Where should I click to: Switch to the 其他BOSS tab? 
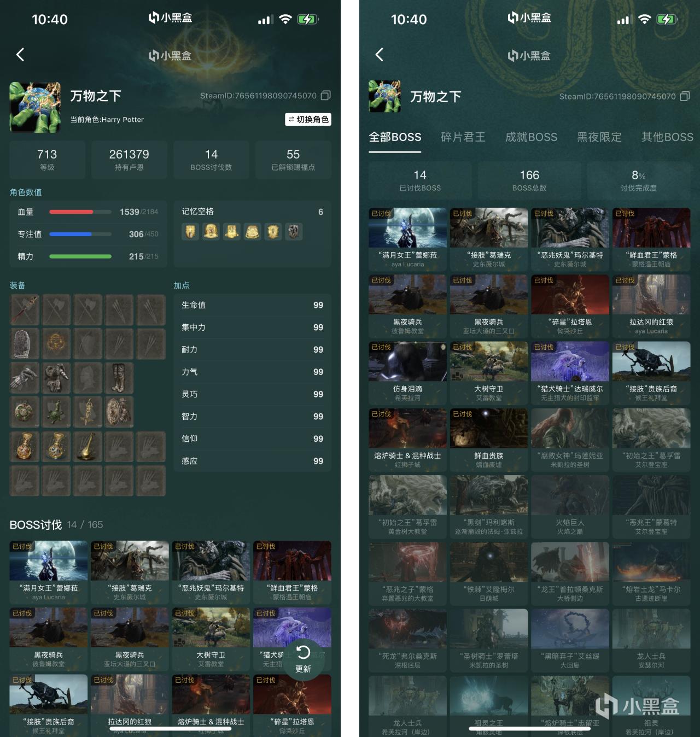tap(667, 137)
